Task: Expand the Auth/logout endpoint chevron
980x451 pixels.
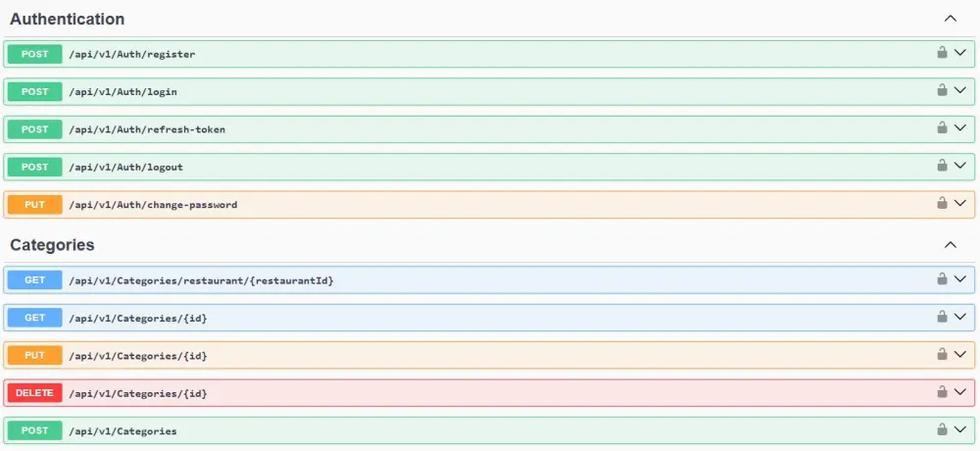Action: (960, 166)
